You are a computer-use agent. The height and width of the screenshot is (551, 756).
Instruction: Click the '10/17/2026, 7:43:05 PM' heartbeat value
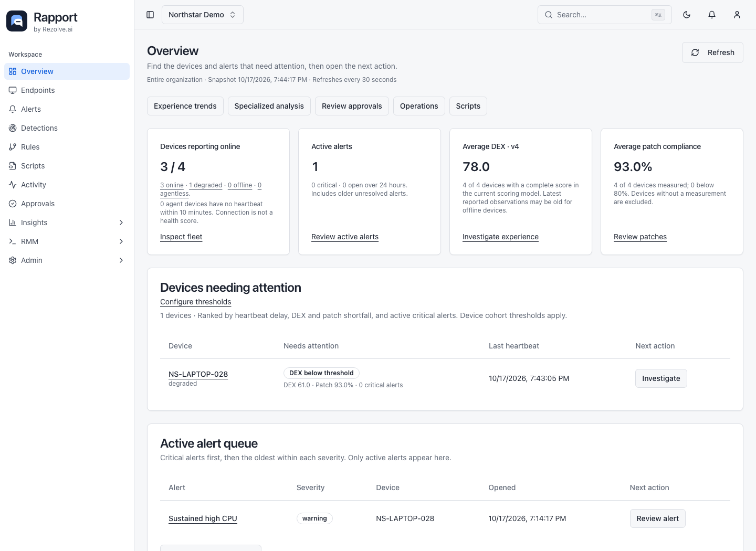[529, 378]
